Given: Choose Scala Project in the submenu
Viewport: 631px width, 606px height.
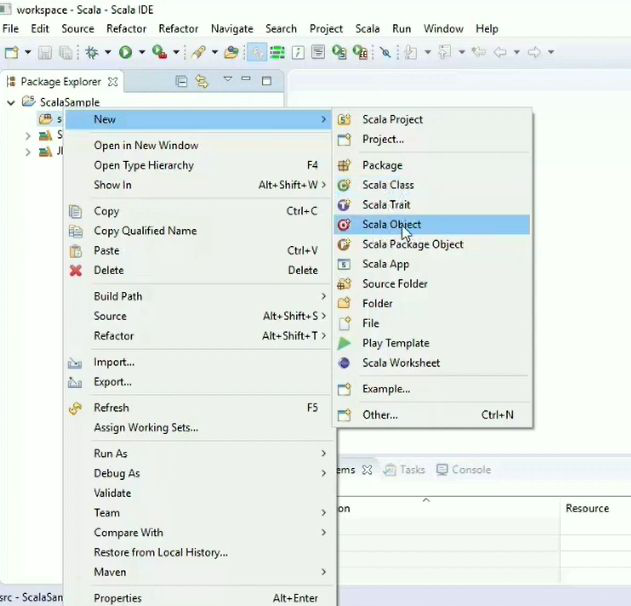Looking at the screenshot, I should point(432,120).
